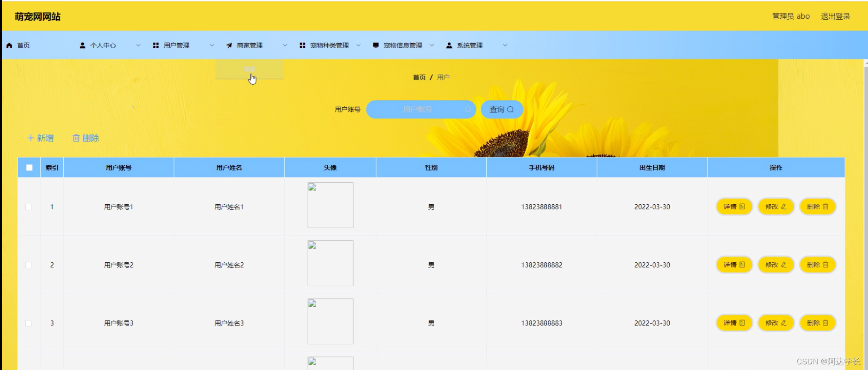Click the pencil icon in row 3 修改 button
This screenshot has width=868, height=370.
[x=784, y=323]
